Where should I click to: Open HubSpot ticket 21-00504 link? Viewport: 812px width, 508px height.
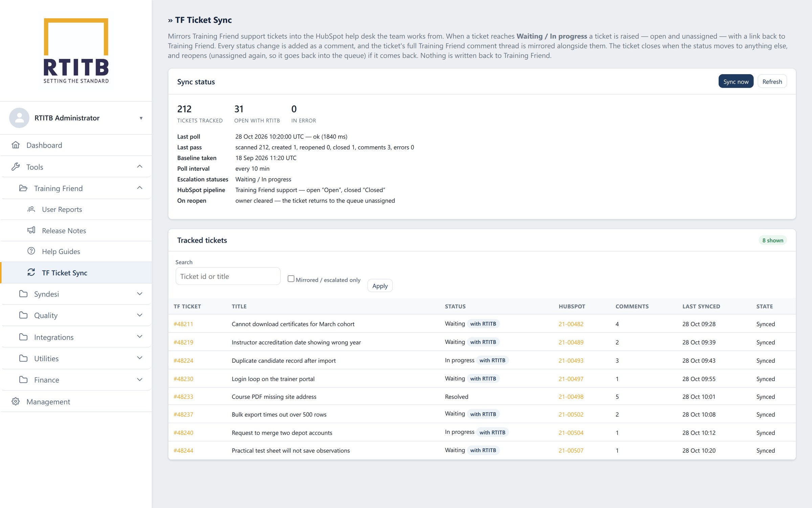571,432
